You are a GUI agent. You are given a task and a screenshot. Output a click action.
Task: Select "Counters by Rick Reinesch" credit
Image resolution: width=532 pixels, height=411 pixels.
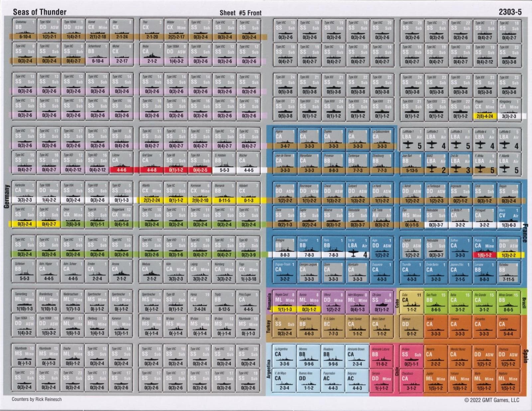pyautogui.click(x=37, y=399)
